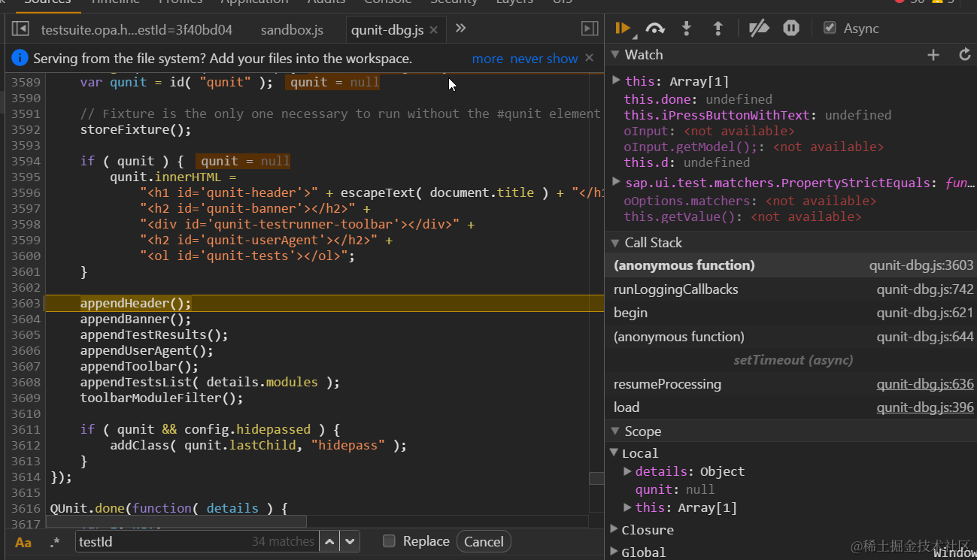
Task: Show the file navigator sidebar
Action: [20, 29]
